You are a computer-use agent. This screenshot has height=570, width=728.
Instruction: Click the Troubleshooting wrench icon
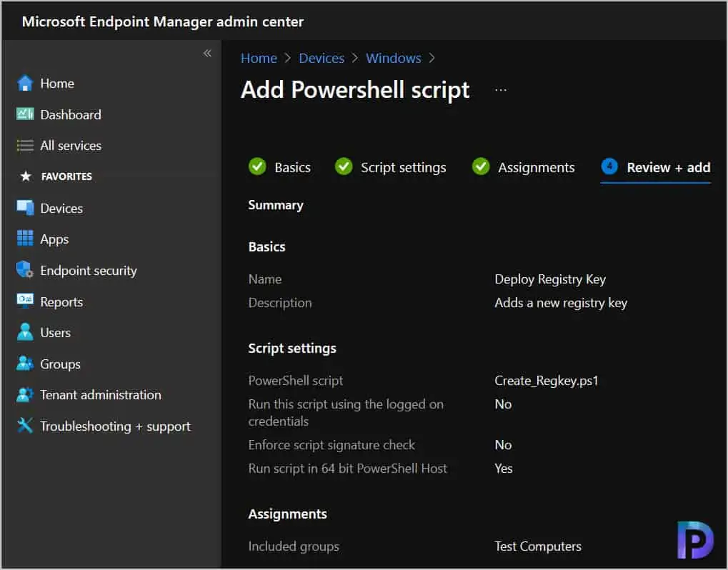[x=25, y=426]
